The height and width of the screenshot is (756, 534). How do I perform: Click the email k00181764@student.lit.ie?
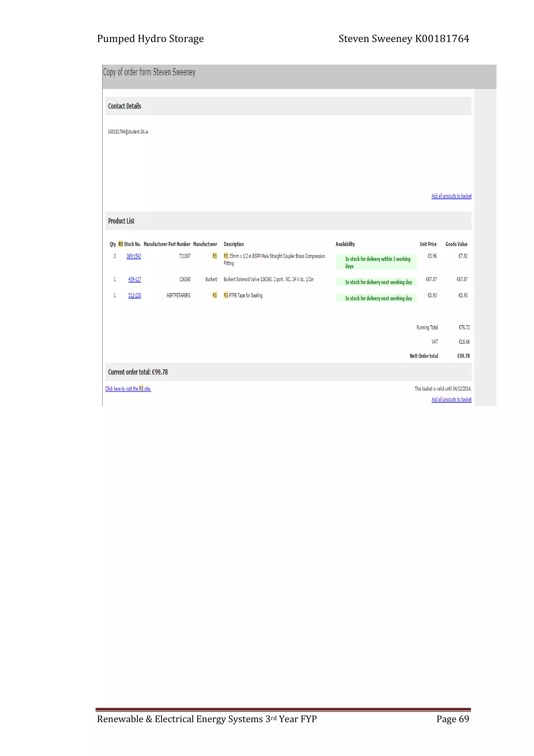(x=128, y=132)
